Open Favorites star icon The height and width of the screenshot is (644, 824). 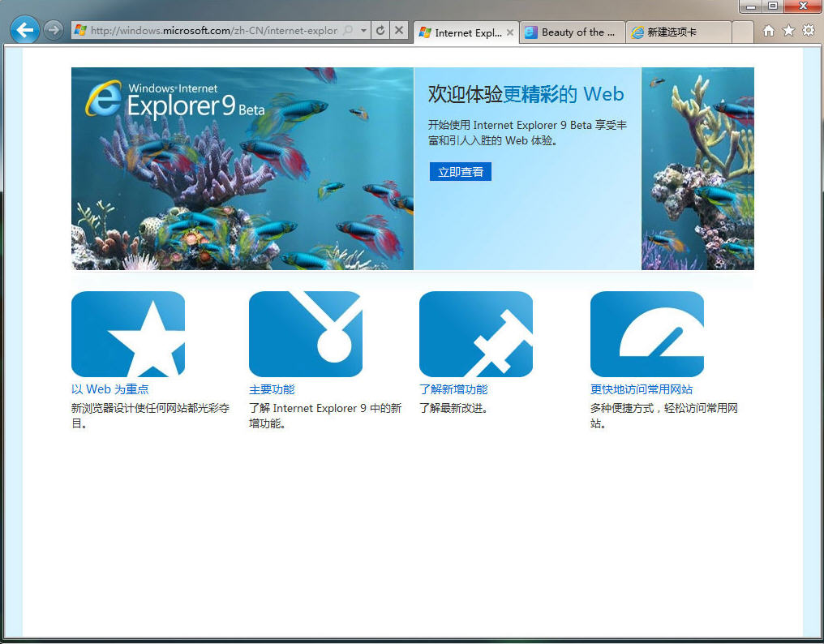click(x=789, y=31)
